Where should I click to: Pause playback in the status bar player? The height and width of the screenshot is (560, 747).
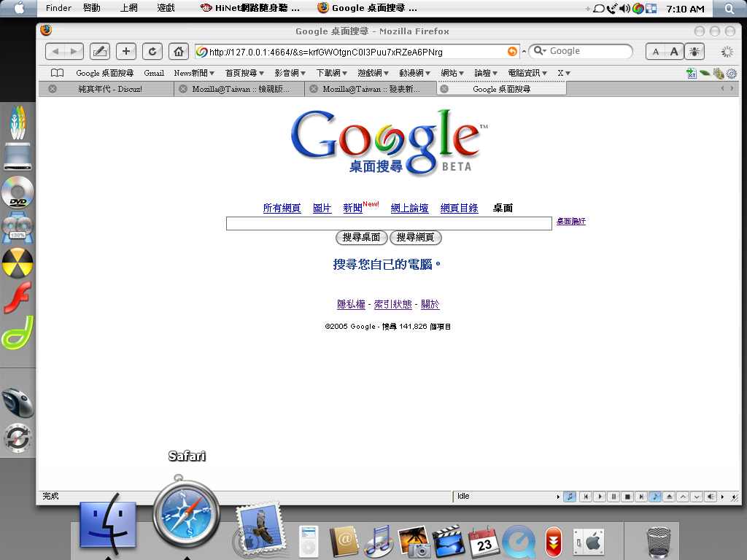614,497
